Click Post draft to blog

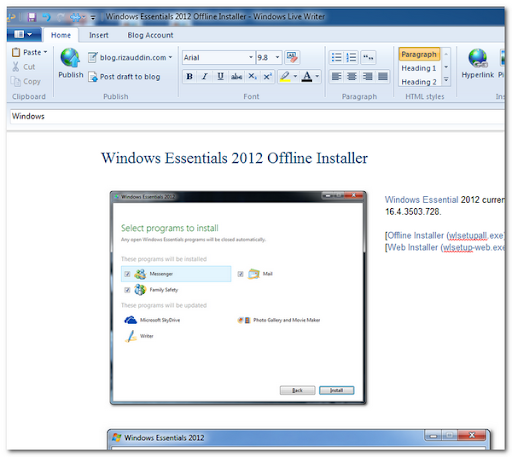(x=124, y=77)
